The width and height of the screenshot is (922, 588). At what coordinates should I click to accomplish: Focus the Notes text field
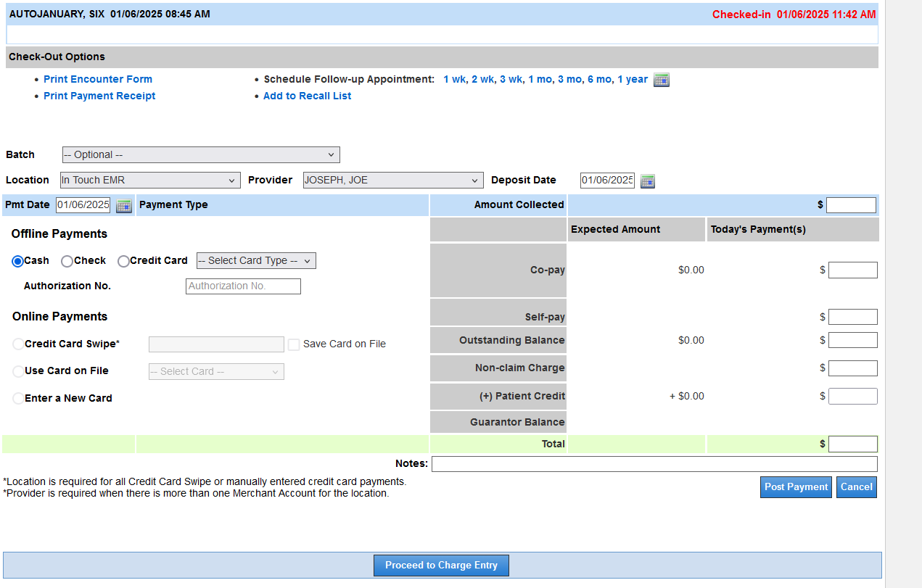click(654, 464)
